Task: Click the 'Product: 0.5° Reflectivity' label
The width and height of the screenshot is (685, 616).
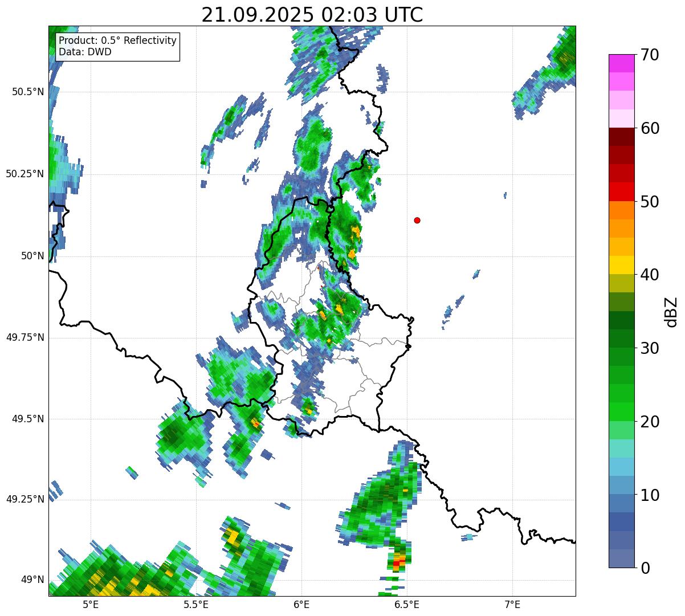Action: 118,41
